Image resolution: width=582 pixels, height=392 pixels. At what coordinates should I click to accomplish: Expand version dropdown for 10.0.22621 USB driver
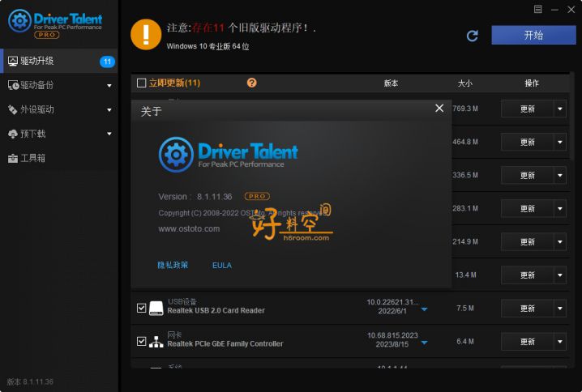point(424,309)
